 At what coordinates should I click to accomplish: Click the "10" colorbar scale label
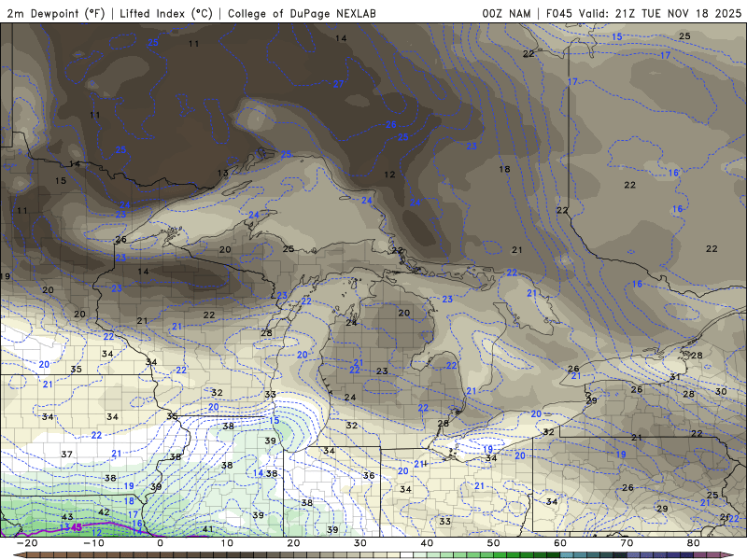[x=227, y=543]
